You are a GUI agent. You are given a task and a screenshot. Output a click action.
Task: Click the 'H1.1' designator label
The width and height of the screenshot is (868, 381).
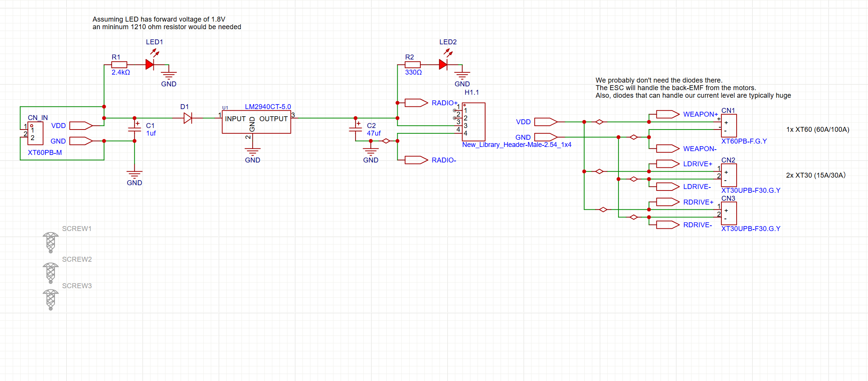pos(471,92)
